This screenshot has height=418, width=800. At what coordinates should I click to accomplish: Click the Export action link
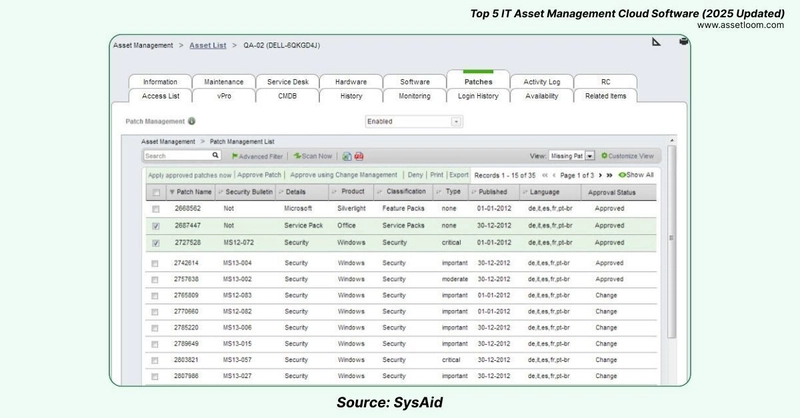459,175
